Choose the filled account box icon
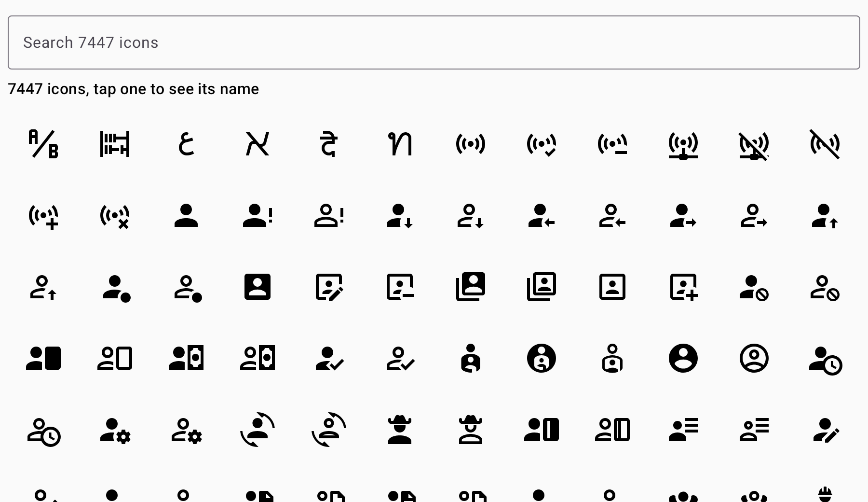868x502 pixels. pyautogui.click(x=258, y=287)
